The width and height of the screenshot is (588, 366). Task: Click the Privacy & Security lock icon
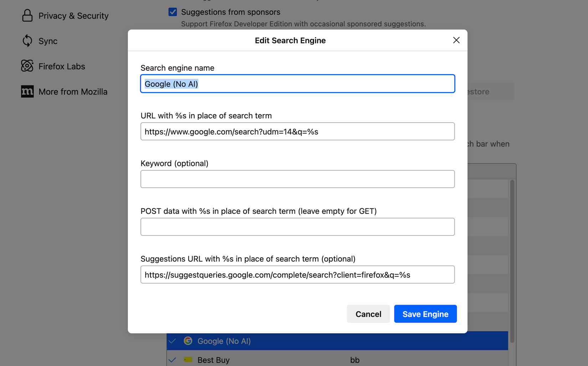(27, 16)
